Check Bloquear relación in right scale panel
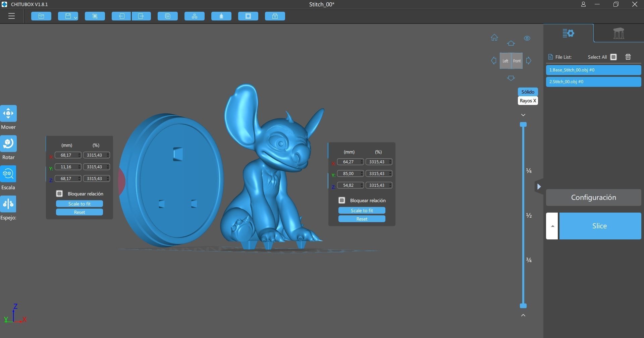Screen dimensions: 644x338 click(342, 201)
